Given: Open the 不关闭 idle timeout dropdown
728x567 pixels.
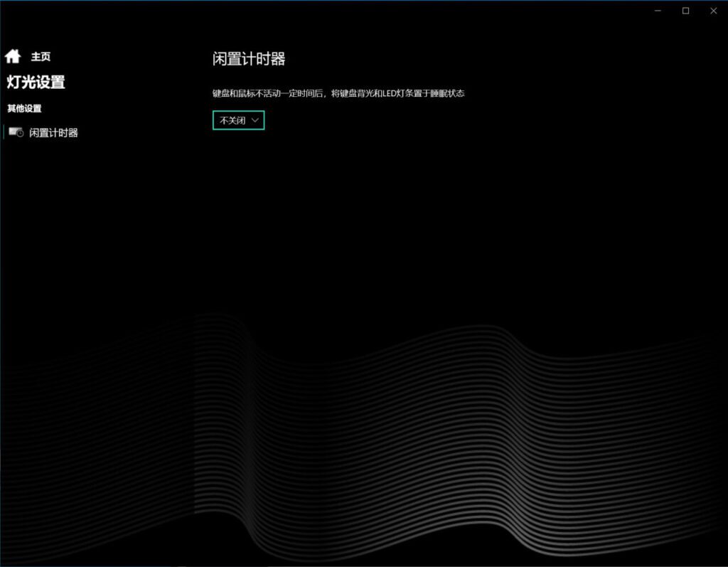Looking at the screenshot, I should click(238, 121).
